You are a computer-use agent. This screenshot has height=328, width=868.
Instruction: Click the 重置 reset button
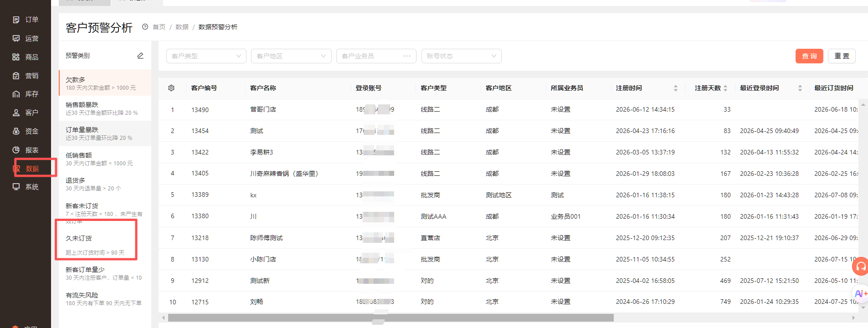(x=842, y=56)
